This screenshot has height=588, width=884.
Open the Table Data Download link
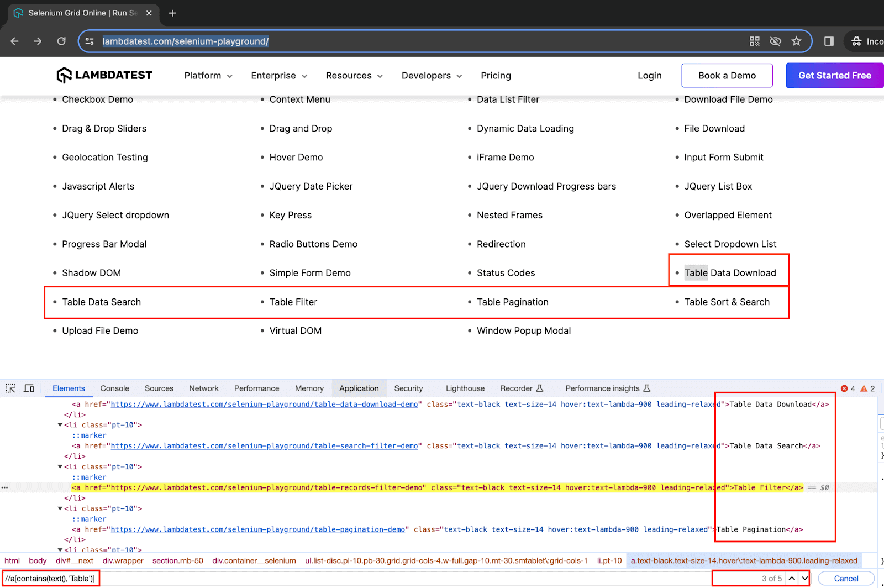[x=730, y=273]
